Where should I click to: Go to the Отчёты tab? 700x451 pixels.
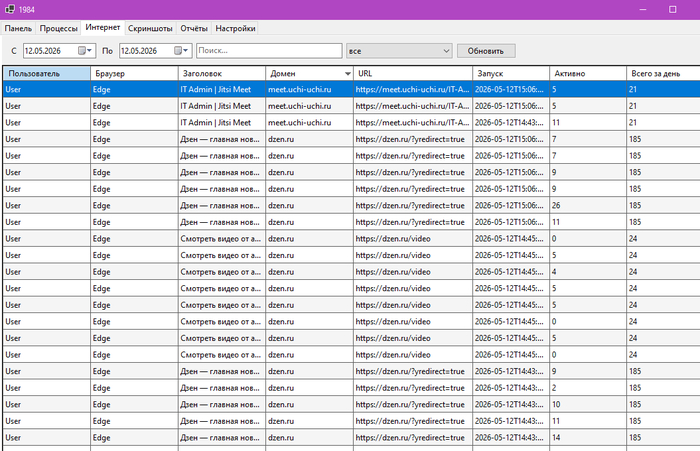tap(194, 29)
